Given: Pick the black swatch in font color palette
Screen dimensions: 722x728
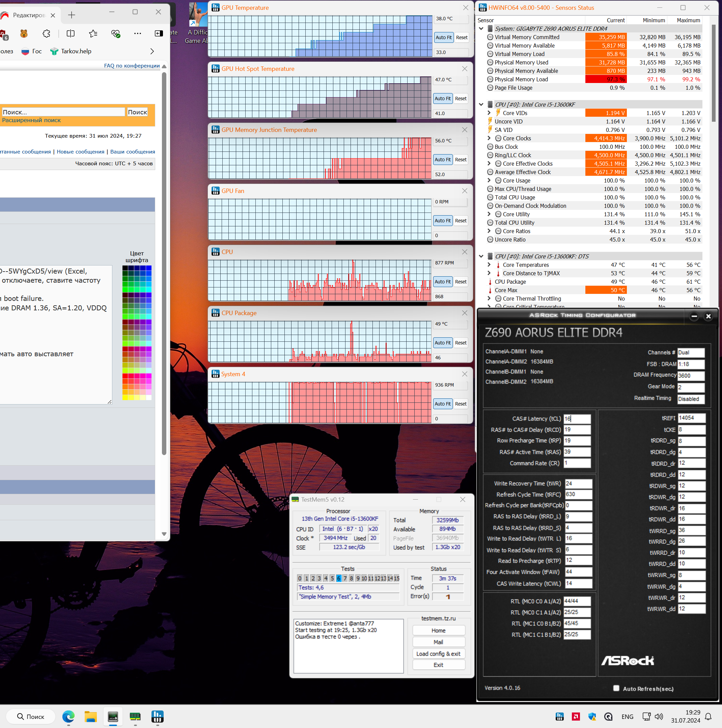Looking at the screenshot, I should click(125, 268).
